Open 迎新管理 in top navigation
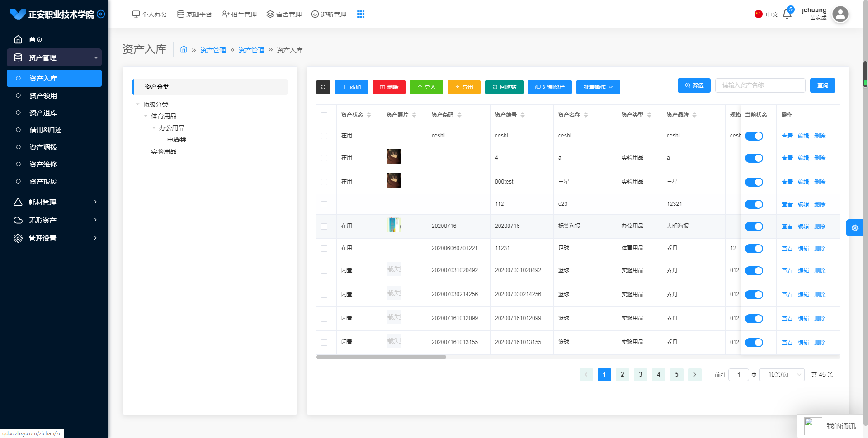 coord(329,14)
